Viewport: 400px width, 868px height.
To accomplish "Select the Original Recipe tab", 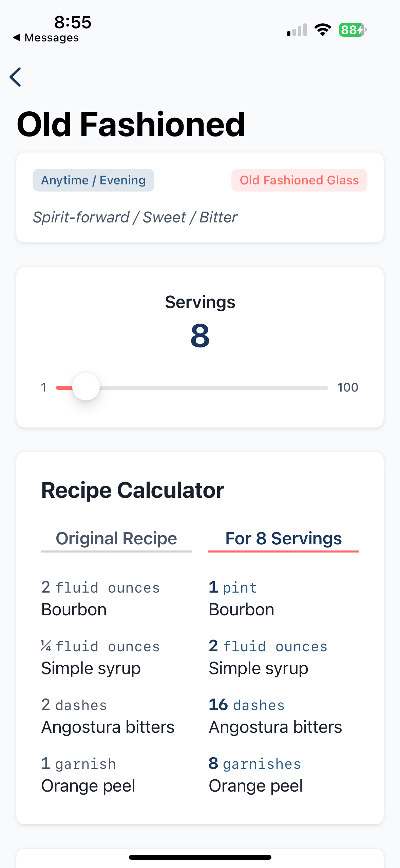I will (116, 539).
